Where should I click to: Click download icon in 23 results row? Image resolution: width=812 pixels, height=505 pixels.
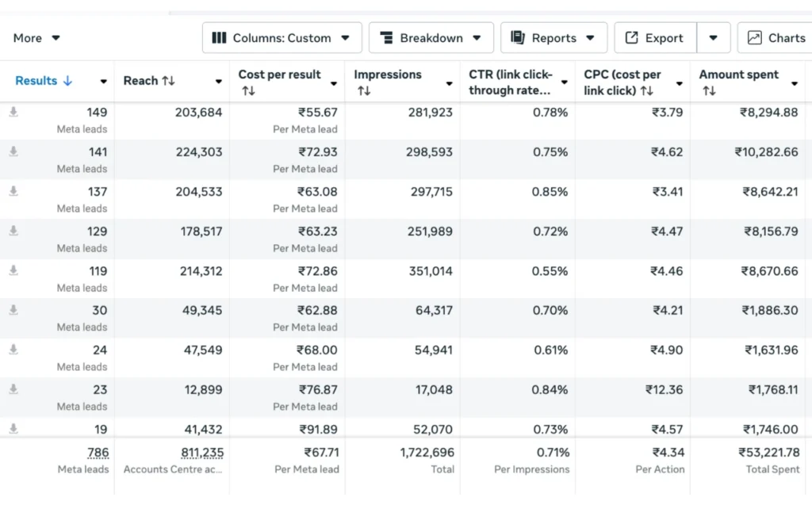coord(13,389)
